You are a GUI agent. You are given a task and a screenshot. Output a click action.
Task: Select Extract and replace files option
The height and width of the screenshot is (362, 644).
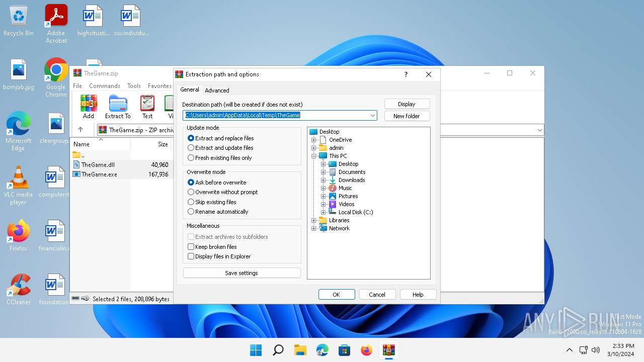[x=221, y=138]
